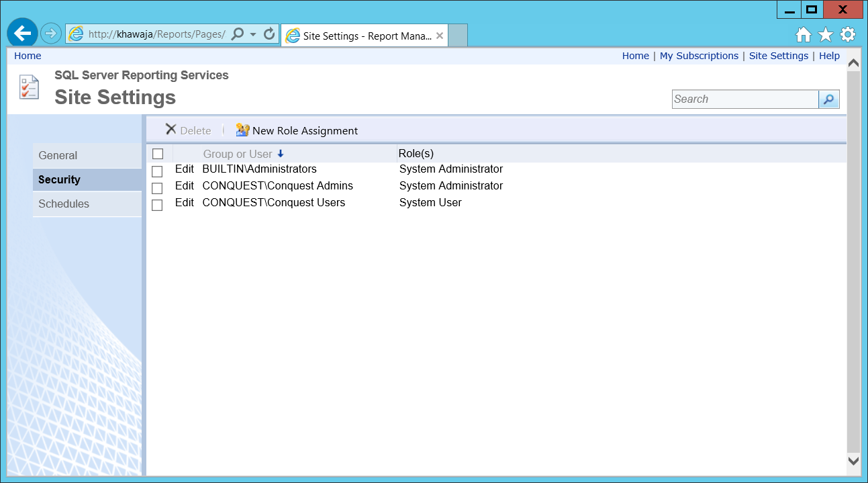Open My Subscriptions link
The image size is (868, 483).
coord(699,56)
